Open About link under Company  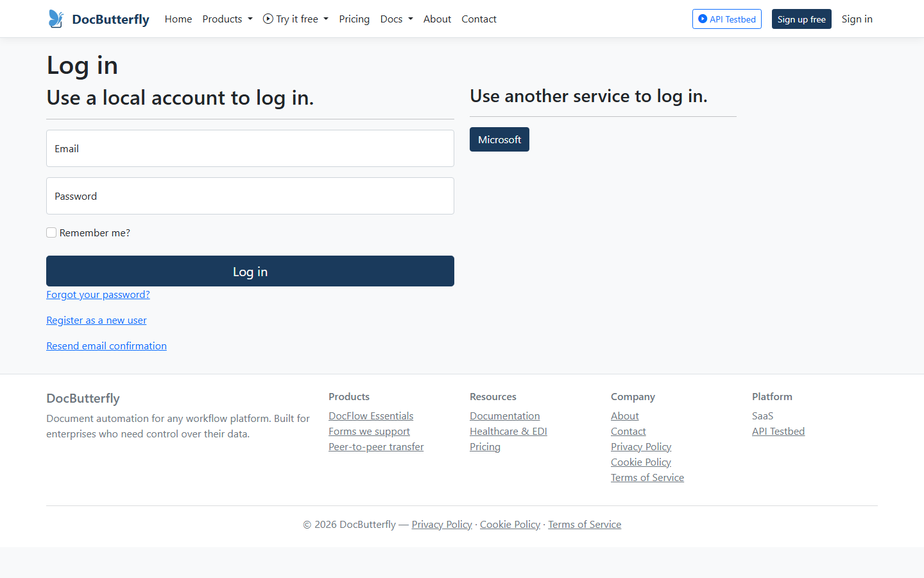(625, 416)
